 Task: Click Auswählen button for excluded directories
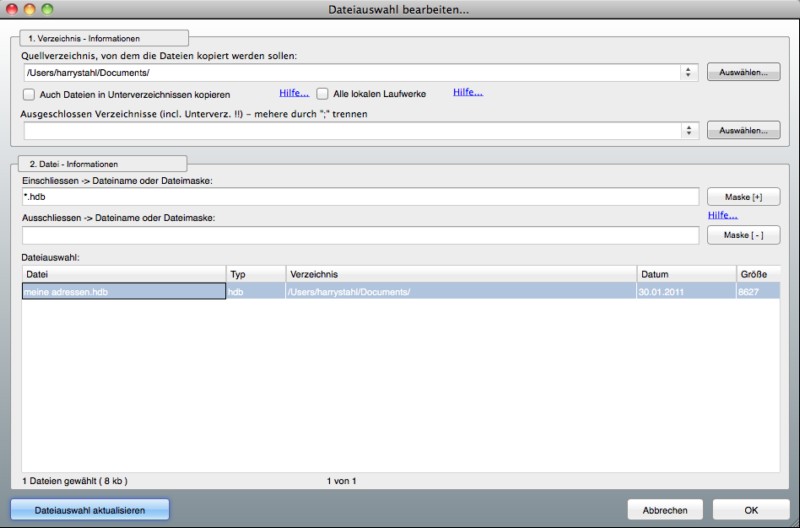tap(743, 131)
